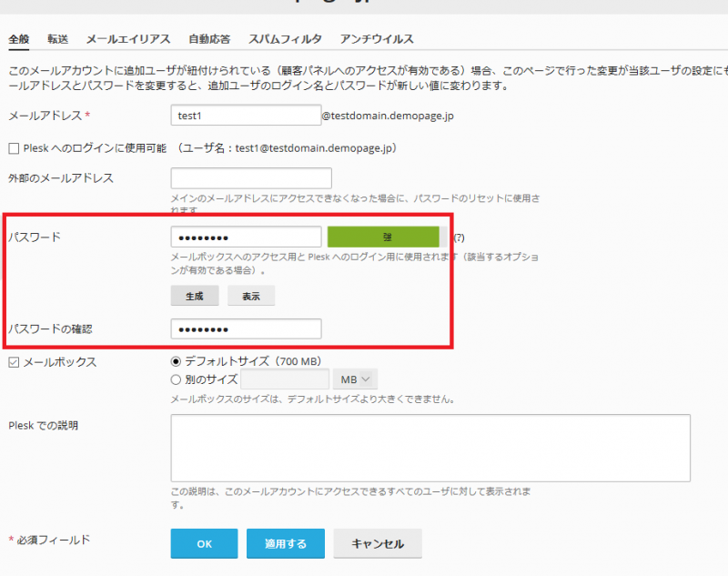Click the キャンセル button
728x576 pixels.
(378, 544)
